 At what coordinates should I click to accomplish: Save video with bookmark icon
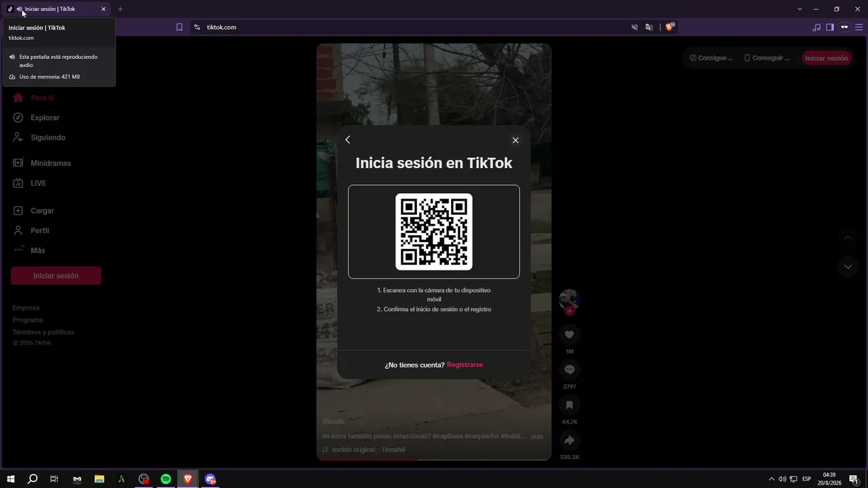(569, 405)
